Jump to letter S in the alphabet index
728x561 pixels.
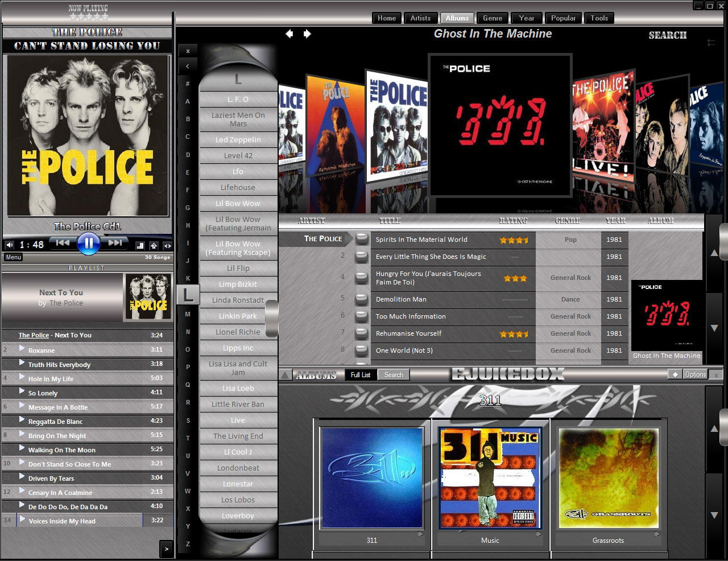[188, 420]
